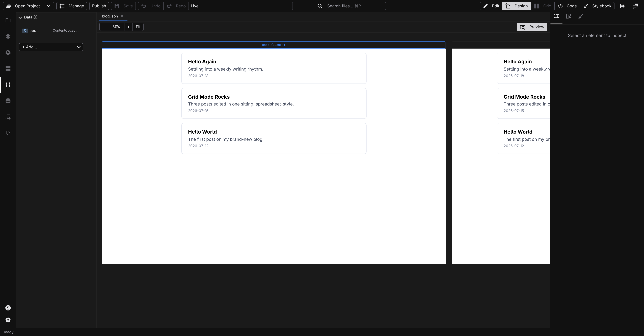Switch to Edit mode
This screenshot has width=644, height=336.
click(491, 6)
